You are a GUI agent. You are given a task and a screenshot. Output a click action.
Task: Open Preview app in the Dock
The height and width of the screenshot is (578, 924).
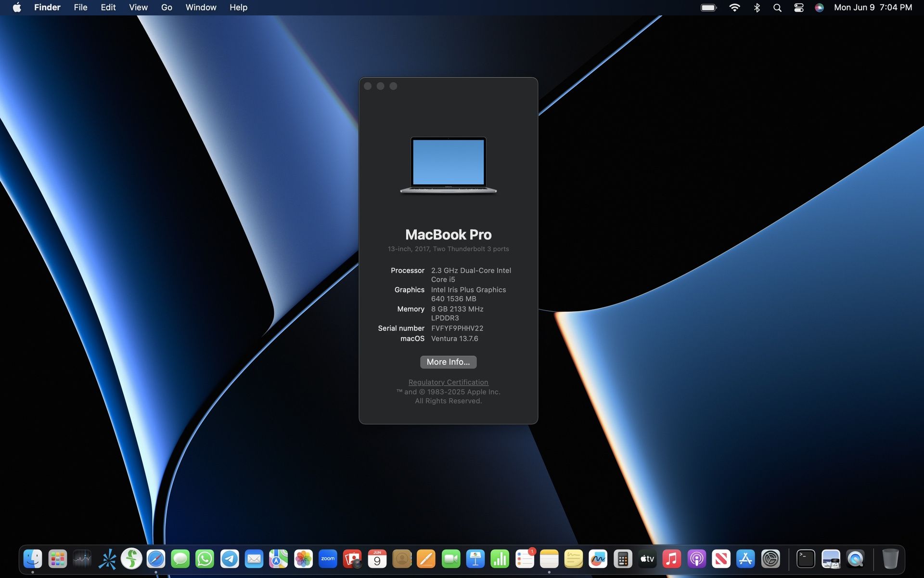click(x=831, y=559)
